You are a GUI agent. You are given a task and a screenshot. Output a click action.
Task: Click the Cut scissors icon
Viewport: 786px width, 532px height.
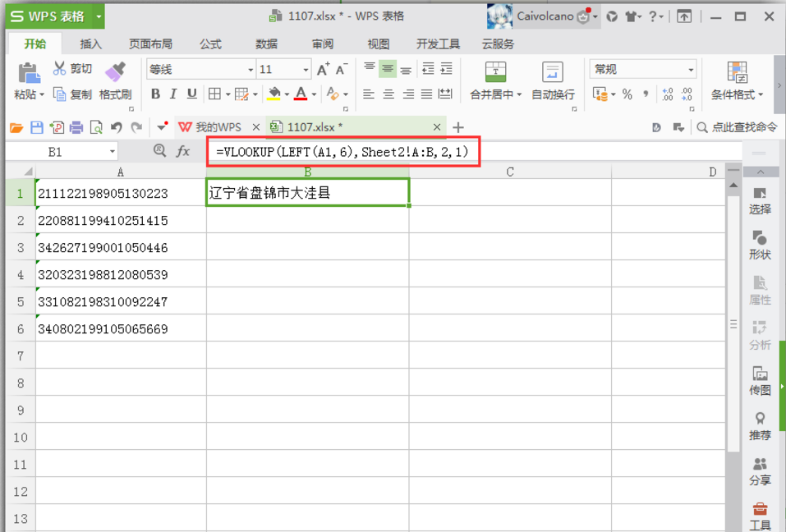pos(59,68)
